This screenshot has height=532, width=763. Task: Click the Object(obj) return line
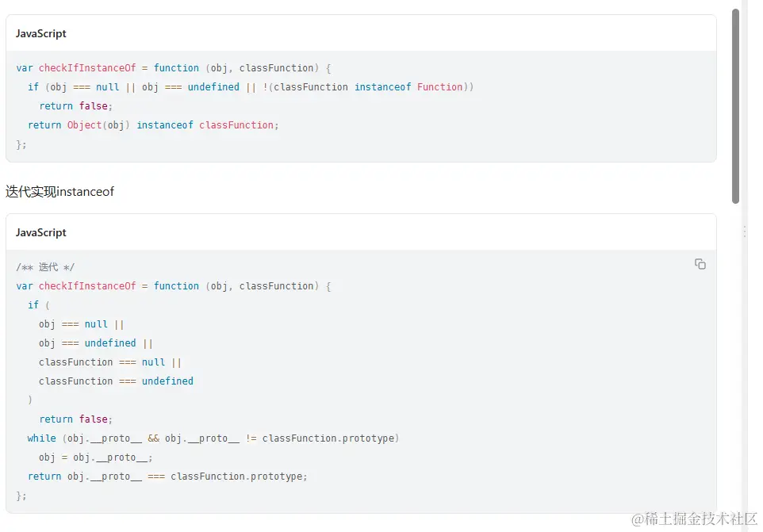click(153, 125)
